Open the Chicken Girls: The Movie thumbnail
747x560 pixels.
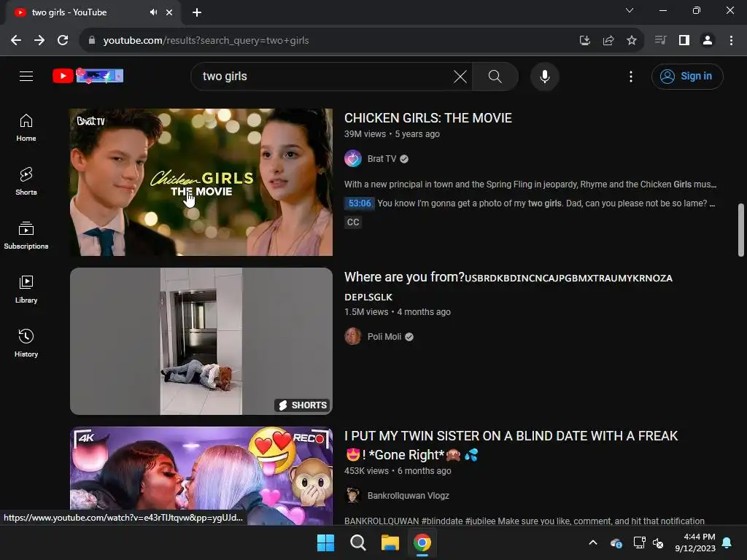pyautogui.click(x=201, y=182)
